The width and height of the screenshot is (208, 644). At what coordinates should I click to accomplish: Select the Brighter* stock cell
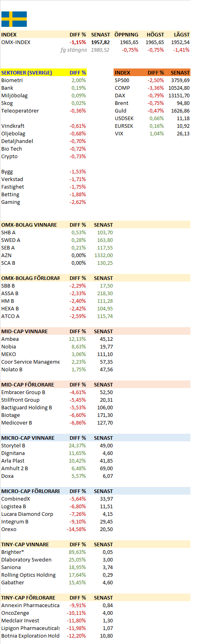coord(13,552)
